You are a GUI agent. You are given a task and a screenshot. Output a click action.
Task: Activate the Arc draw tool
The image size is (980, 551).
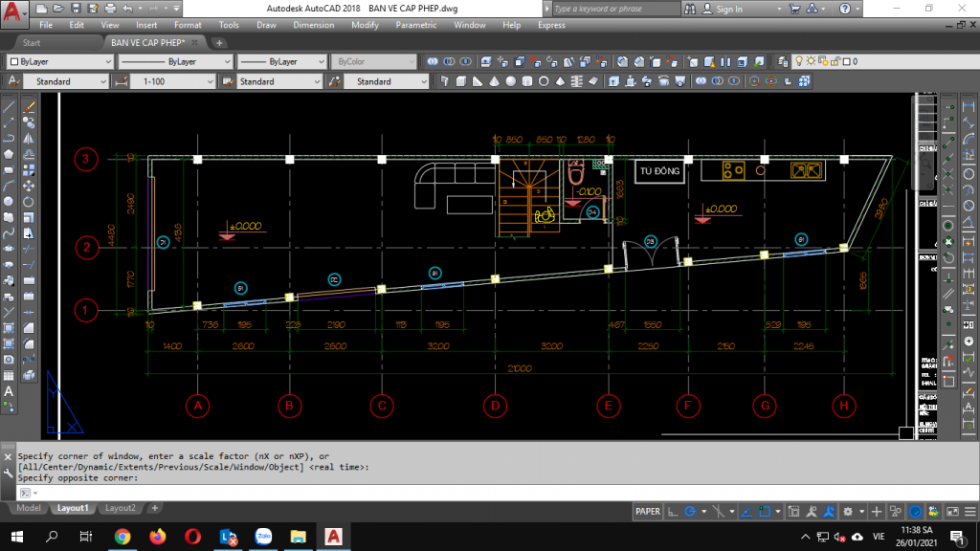[x=9, y=186]
